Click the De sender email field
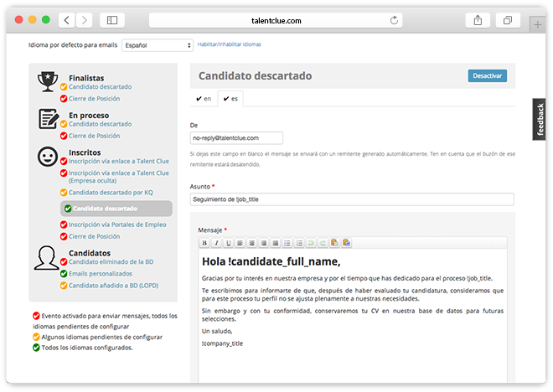 coord(236,138)
